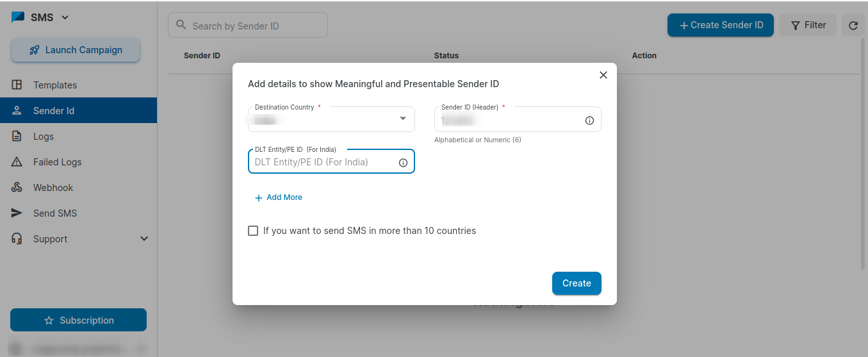The height and width of the screenshot is (357, 868).
Task: Open Failed Logs warning icon item
Action: pos(17,162)
